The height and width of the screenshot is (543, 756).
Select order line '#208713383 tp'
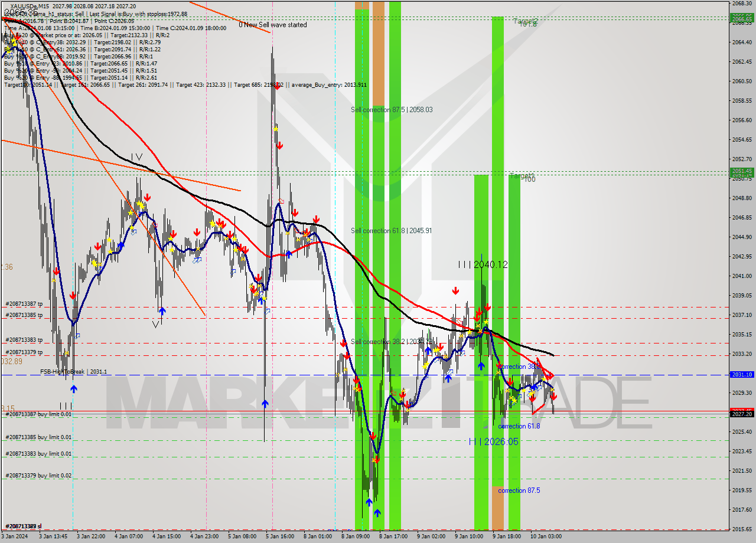pyautogui.click(x=24, y=340)
